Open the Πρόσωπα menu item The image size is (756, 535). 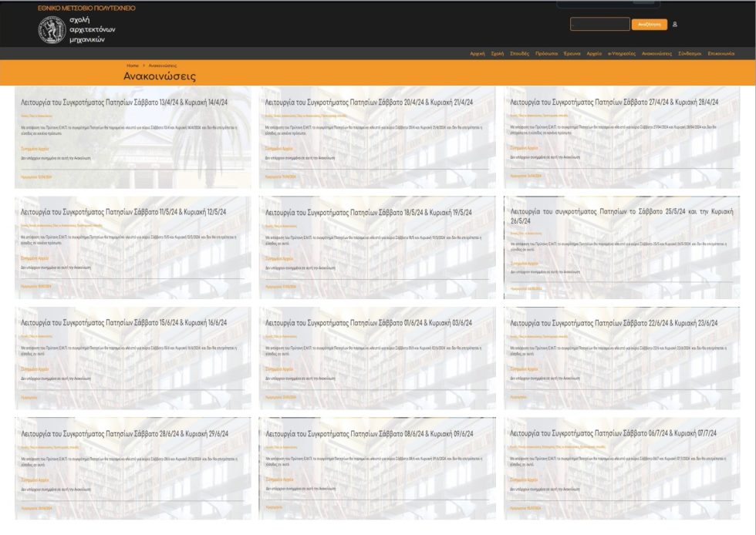(546, 53)
